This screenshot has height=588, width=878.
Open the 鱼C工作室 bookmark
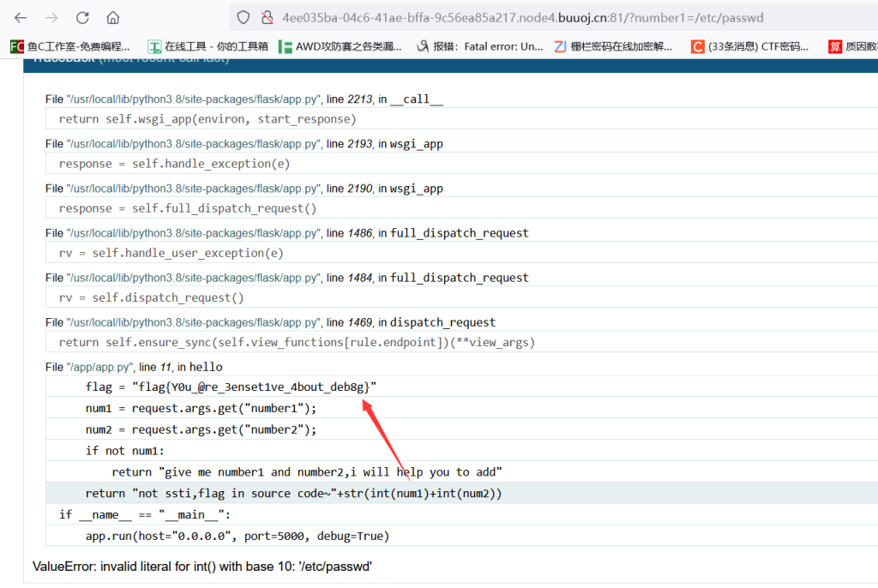pos(70,46)
